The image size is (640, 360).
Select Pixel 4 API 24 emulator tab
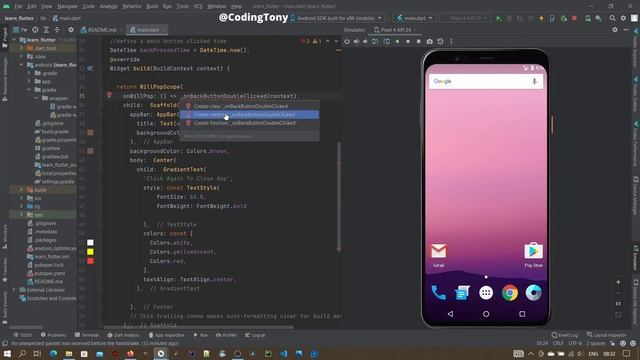pos(395,30)
